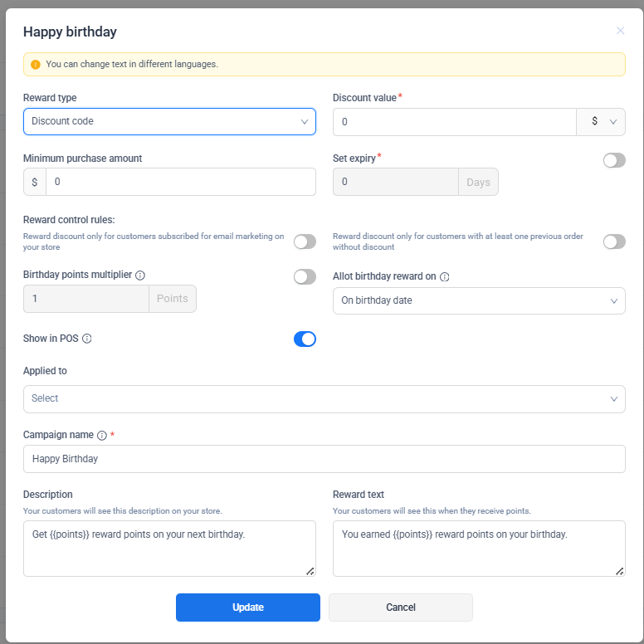
Task: Open the Reward type dropdown
Action: [169, 121]
